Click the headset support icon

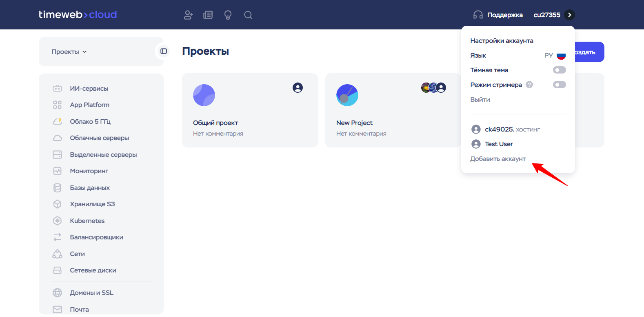(x=478, y=15)
